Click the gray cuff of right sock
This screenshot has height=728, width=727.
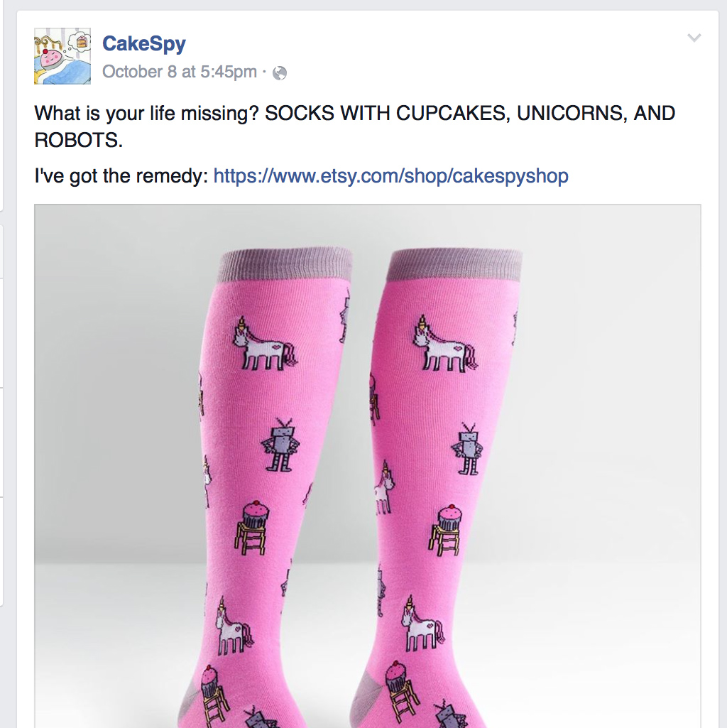[x=454, y=265]
